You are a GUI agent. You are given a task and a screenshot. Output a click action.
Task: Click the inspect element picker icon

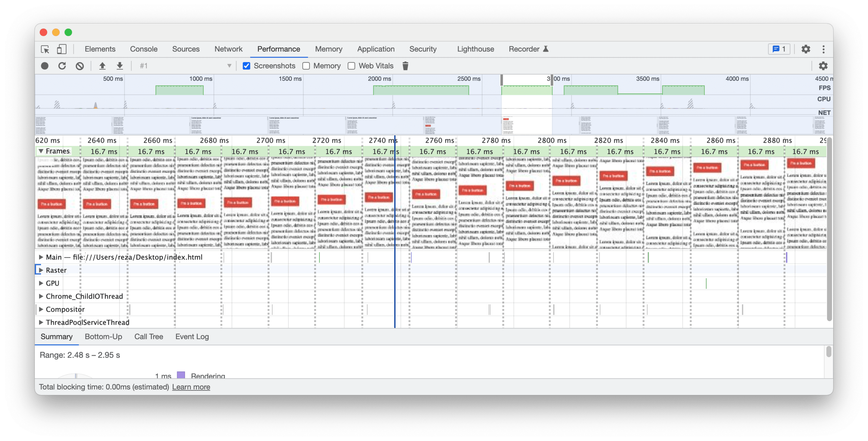(45, 49)
